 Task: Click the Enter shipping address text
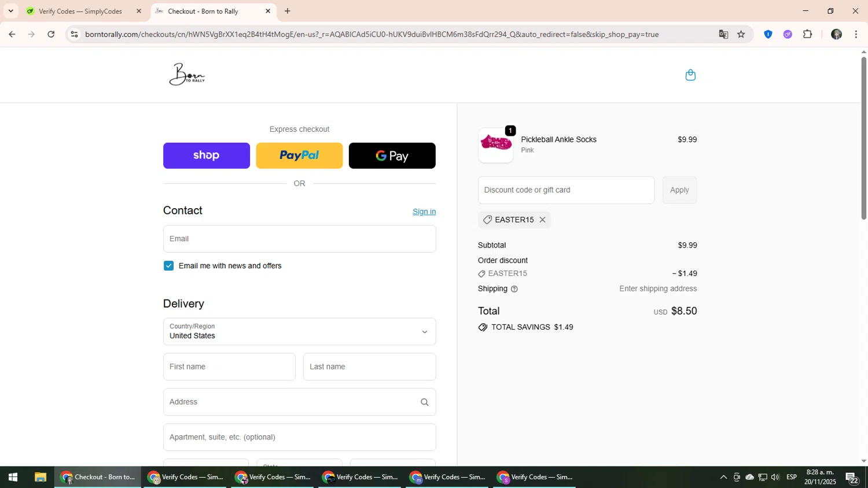(658, 289)
